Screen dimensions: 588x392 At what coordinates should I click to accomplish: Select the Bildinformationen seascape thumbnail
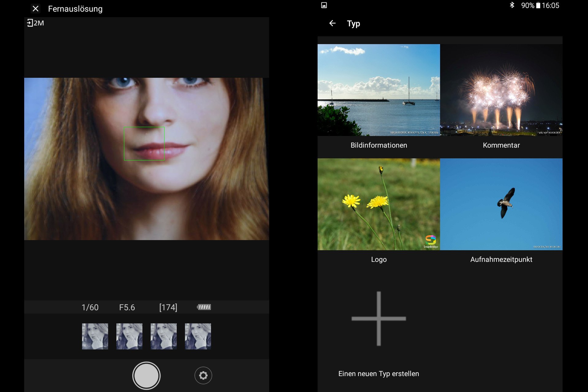(379, 90)
